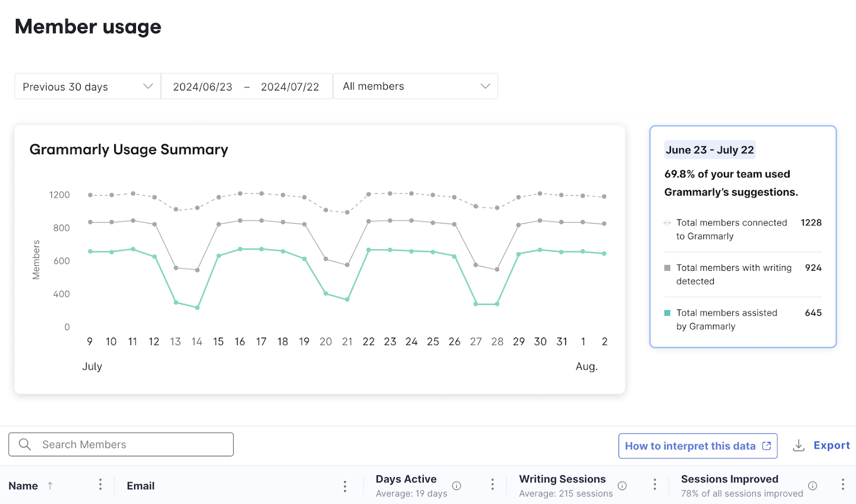Open the Name column options menu
Viewport: 856px width, 504px height.
[100, 485]
